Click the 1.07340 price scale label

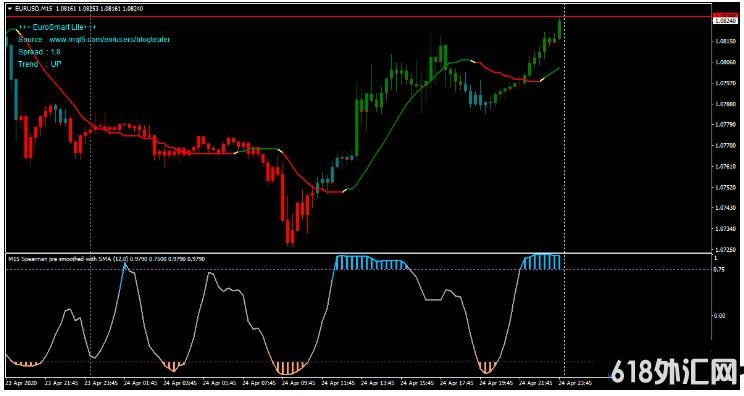pos(726,229)
